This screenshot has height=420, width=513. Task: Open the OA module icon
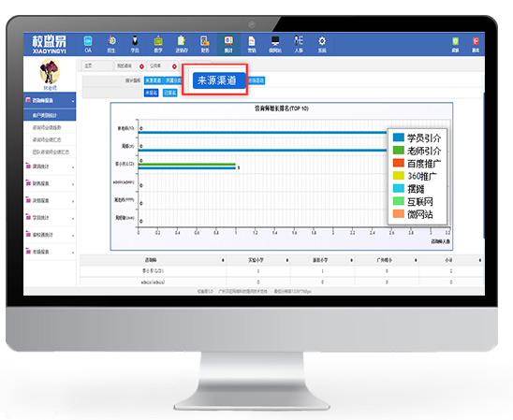[88, 44]
